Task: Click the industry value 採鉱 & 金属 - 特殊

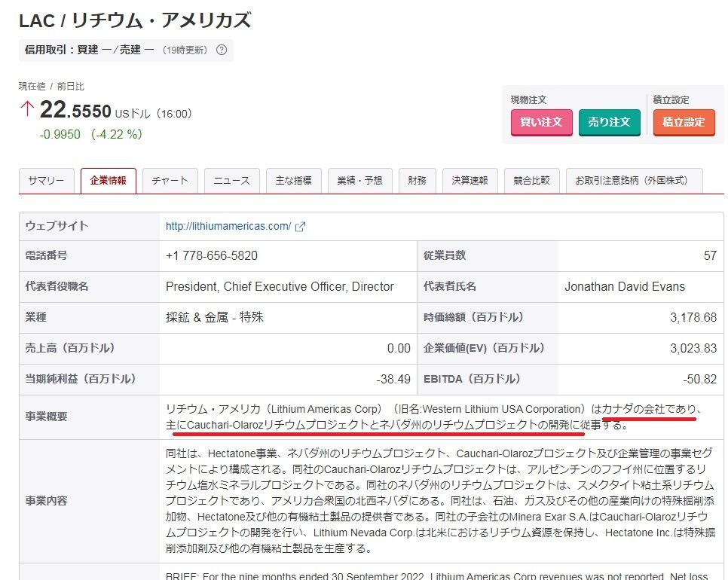Action: coord(215,317)
